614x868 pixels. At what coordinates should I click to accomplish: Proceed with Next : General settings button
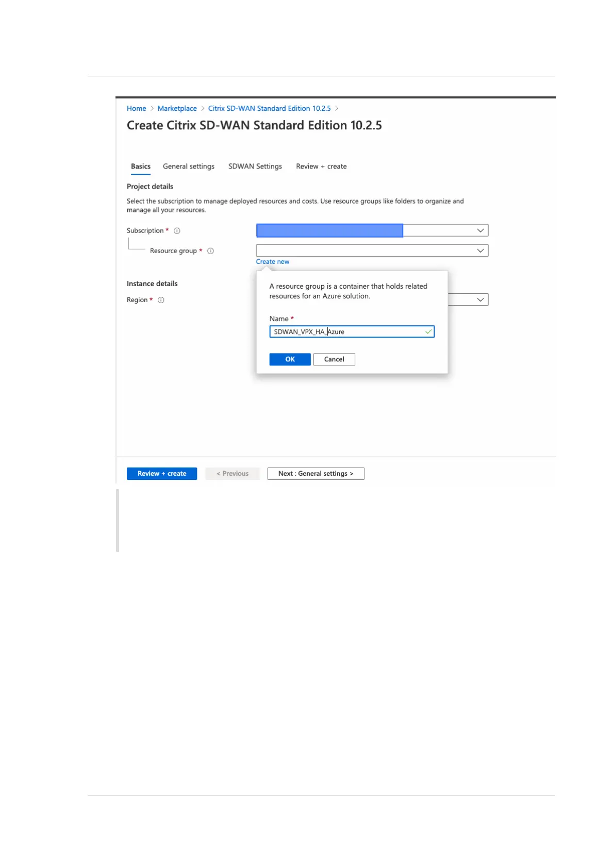point(316,474)
